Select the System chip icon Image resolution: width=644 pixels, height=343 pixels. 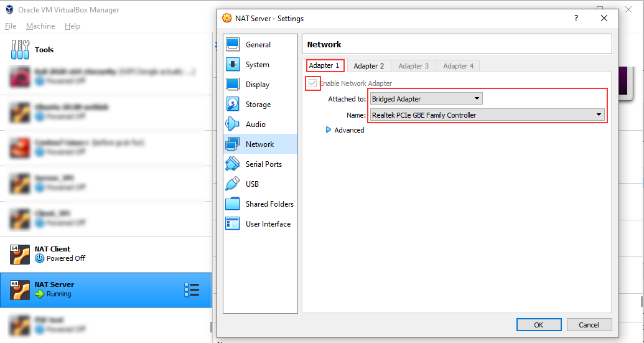coord(233,65)
